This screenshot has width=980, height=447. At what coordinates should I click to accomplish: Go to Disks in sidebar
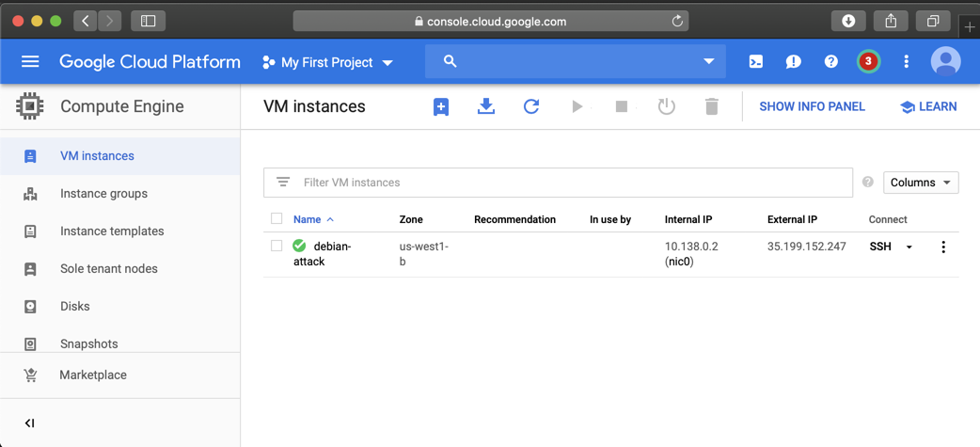point(75,307)
